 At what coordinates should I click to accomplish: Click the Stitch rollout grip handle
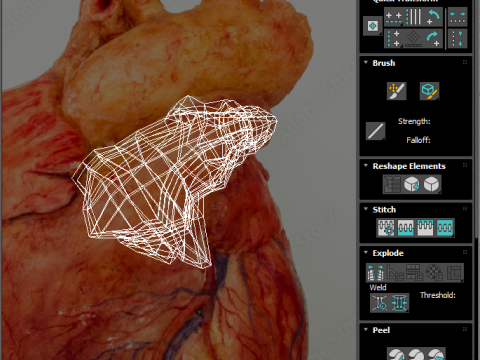pyautogui.click(x=465, y=209)
